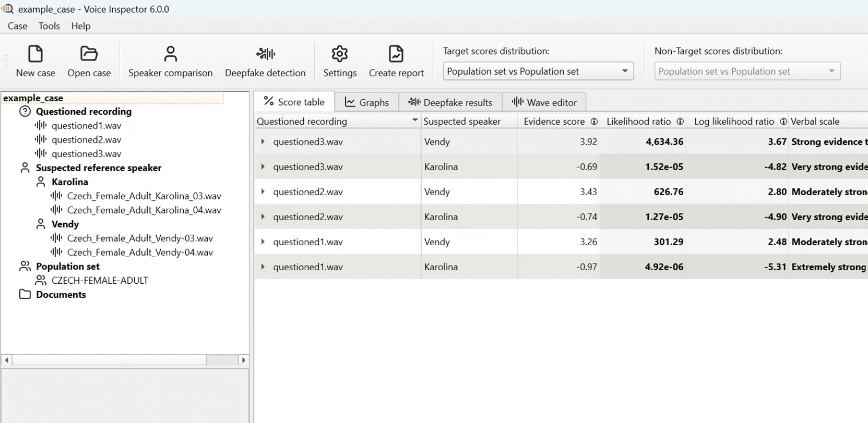Viewport: 868px width, 423px height.
Task: Click log likelihood ratio -5.31 cell
Action: click(x=737, y=267)
